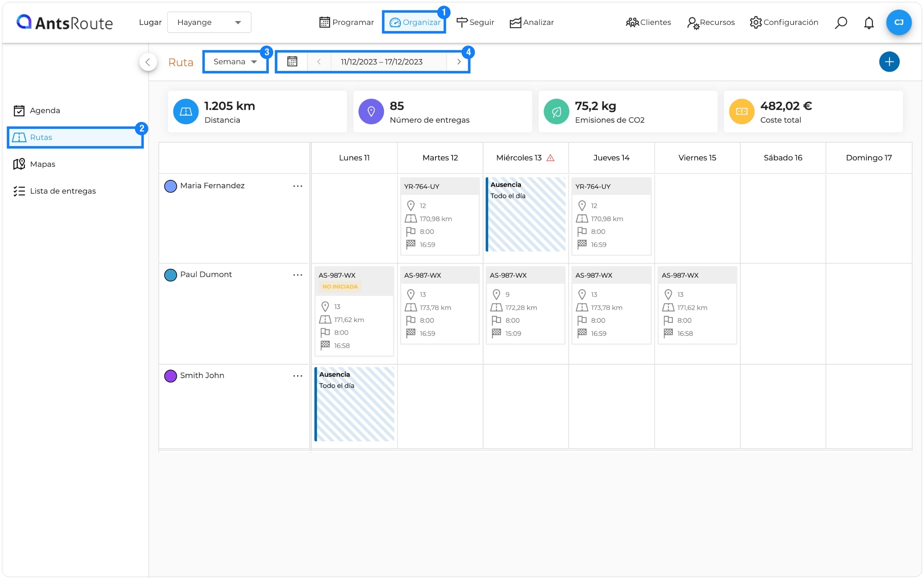Click the blue plus add route button

(889, 62)
